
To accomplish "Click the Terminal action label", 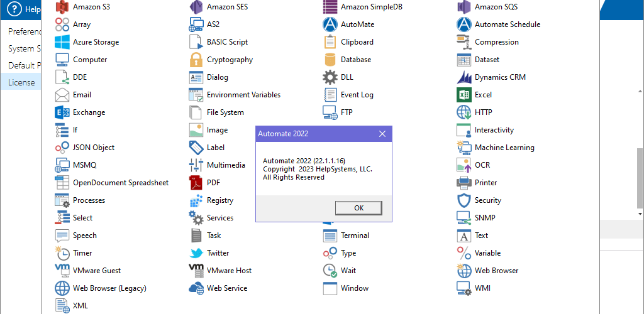I will point(355,235).
